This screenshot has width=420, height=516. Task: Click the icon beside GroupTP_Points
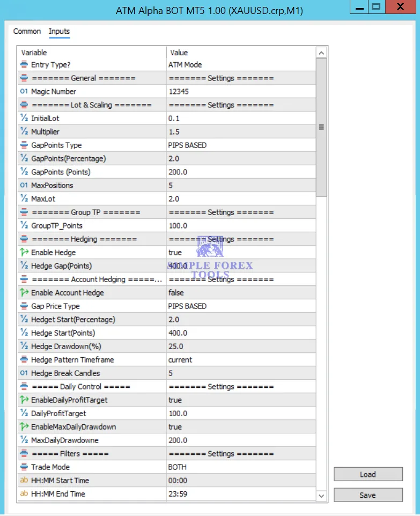point(24,225)
